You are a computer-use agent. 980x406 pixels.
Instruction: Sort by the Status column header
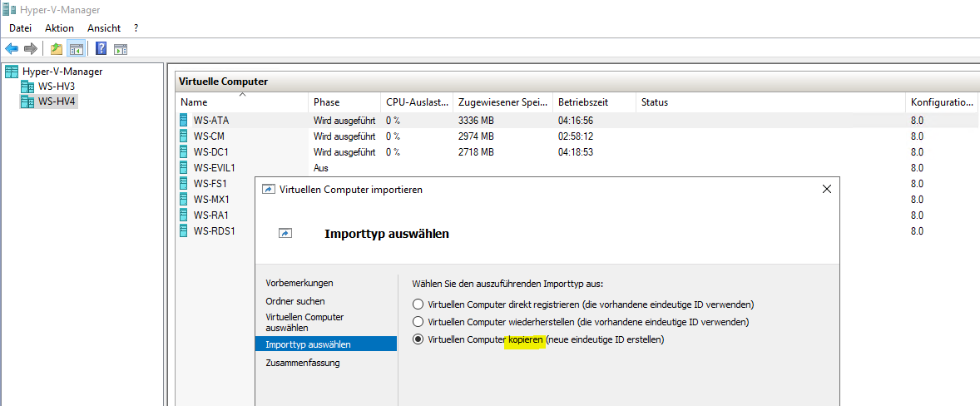[x=770, y=102]
